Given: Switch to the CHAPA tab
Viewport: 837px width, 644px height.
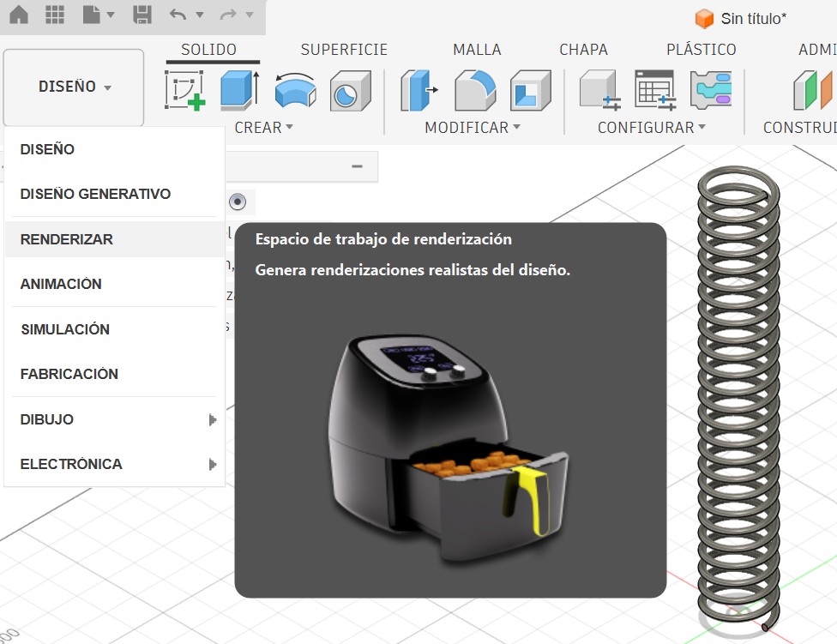Looking at the screenshot, I should pyautogui.click(x=583, y=50).
